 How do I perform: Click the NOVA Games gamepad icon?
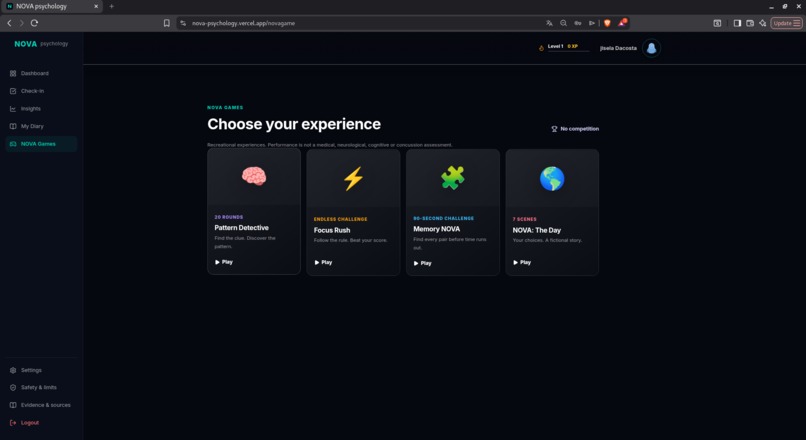tap(13, 144)
